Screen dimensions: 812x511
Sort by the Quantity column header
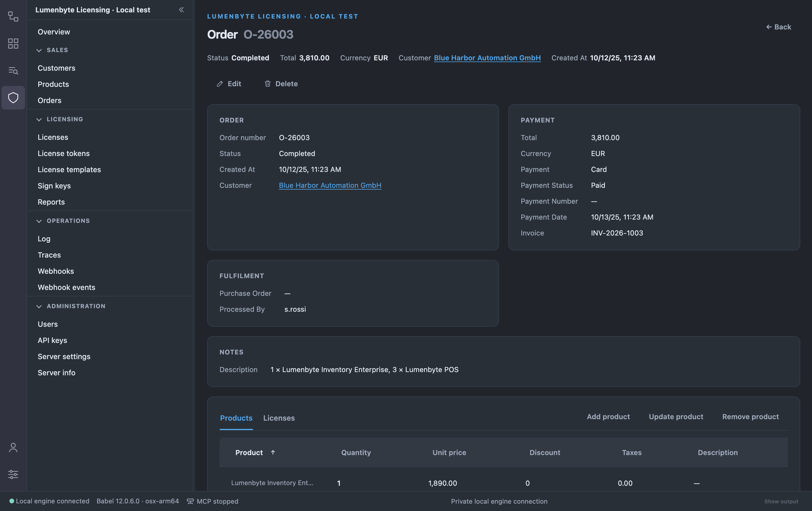click(x=356, y=452)
